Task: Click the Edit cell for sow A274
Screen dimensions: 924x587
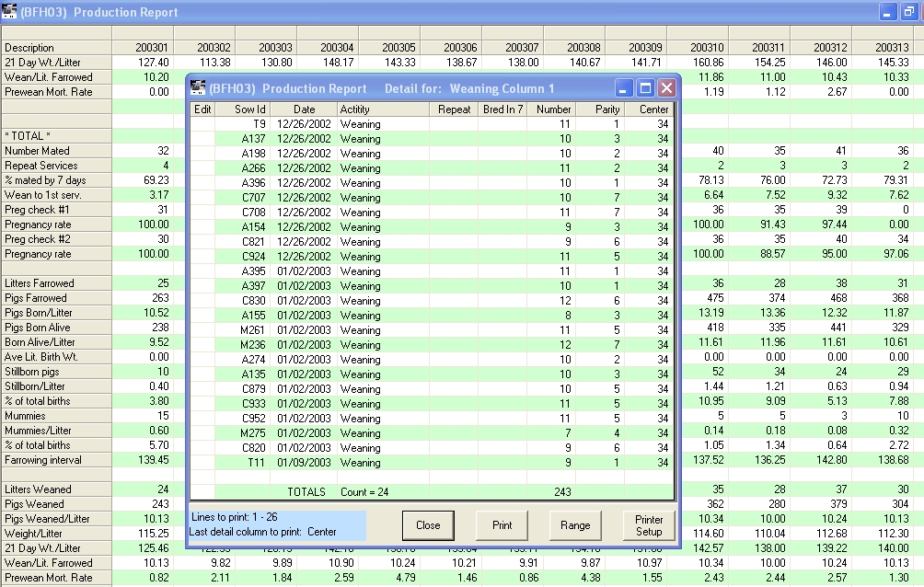Action: [202, 360]
